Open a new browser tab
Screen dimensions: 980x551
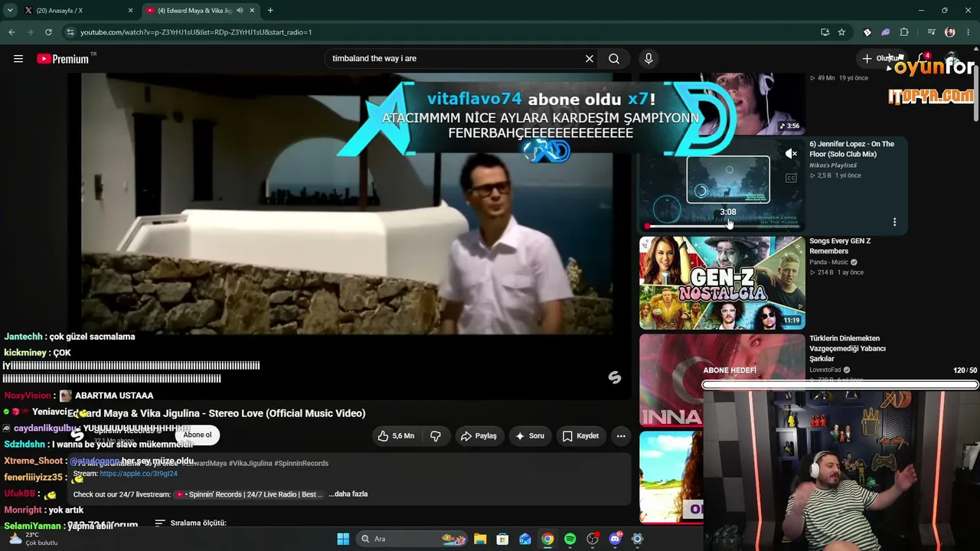[x=270, y=11]
